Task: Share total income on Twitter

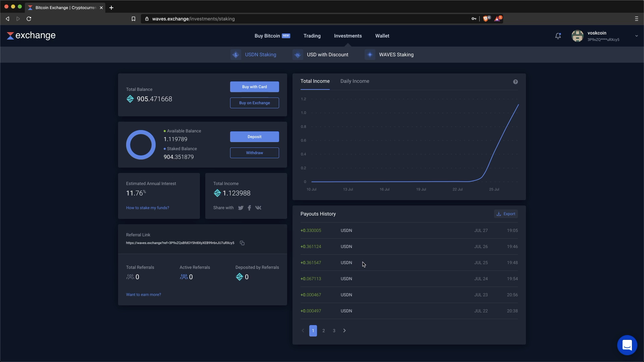Action: [241, 208]
